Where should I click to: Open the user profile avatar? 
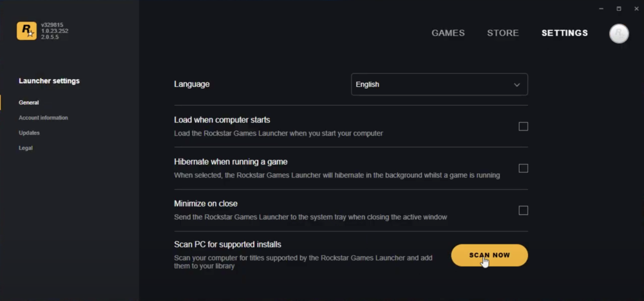click(619, 33)
